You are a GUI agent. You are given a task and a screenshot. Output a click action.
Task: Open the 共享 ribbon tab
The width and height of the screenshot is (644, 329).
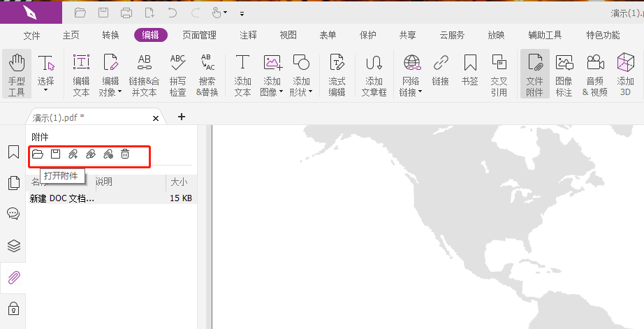pos(407,36)
